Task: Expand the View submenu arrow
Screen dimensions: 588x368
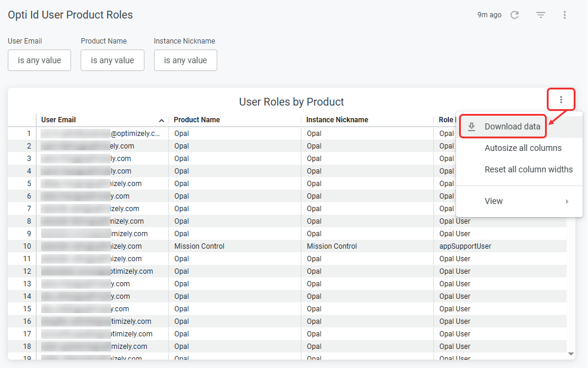Action: coord(567,201)
